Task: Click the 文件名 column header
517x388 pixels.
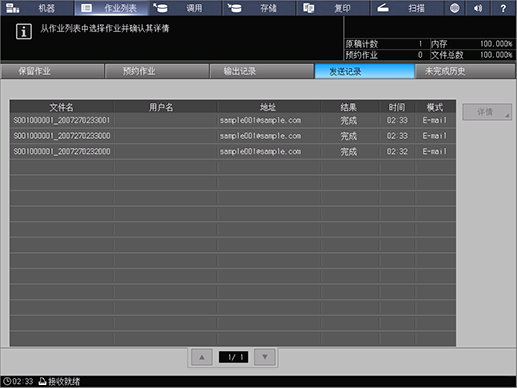Action: pos(62,107)
